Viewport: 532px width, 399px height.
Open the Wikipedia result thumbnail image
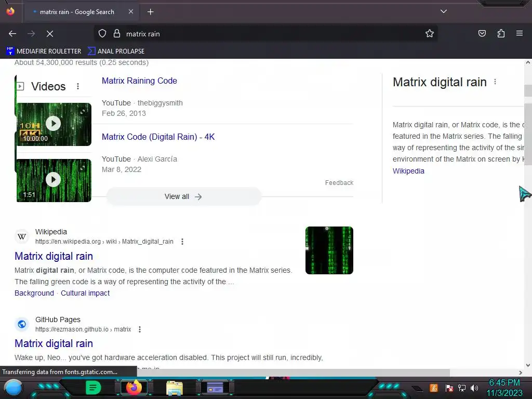pos(329,250)
